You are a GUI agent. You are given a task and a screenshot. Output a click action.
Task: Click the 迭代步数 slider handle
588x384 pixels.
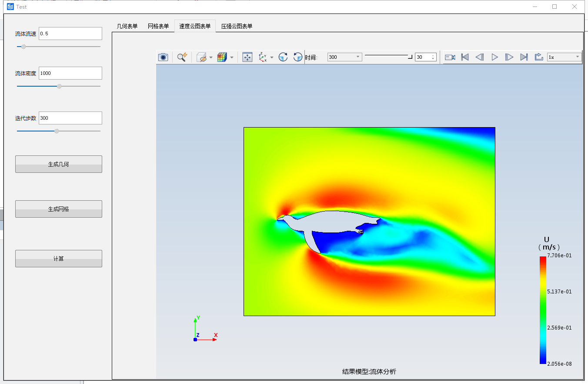tap(57, 131)
